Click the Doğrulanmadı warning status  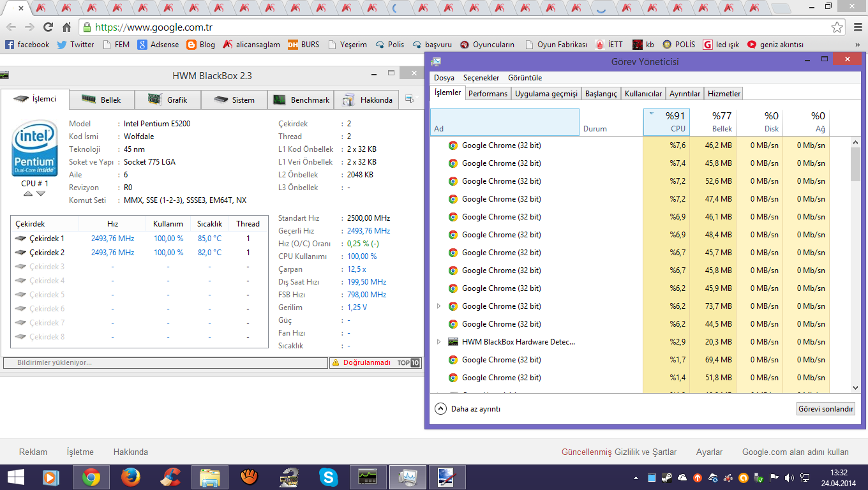(362, 362)
